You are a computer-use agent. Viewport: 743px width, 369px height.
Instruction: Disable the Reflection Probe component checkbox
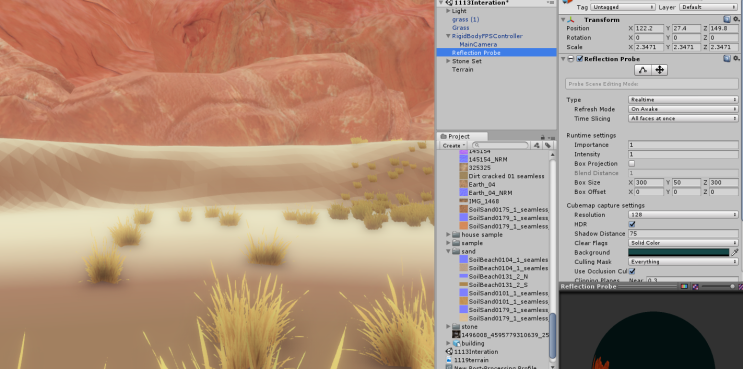(x=580, y=59)
